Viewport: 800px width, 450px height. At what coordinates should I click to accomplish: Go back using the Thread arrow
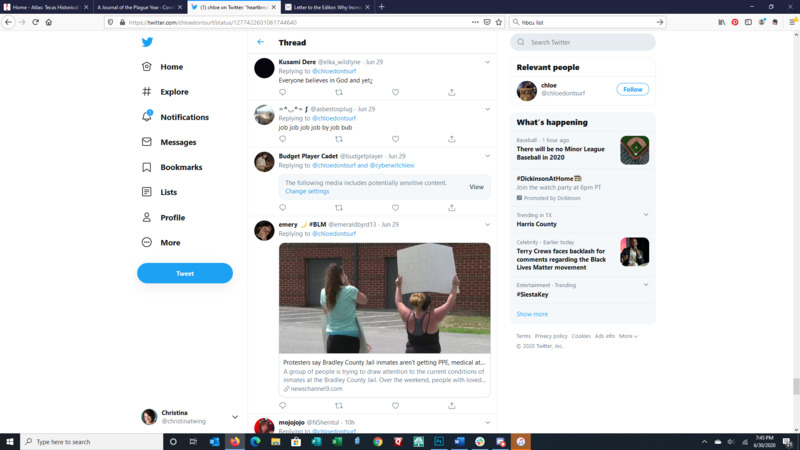[x=261, y=42]
